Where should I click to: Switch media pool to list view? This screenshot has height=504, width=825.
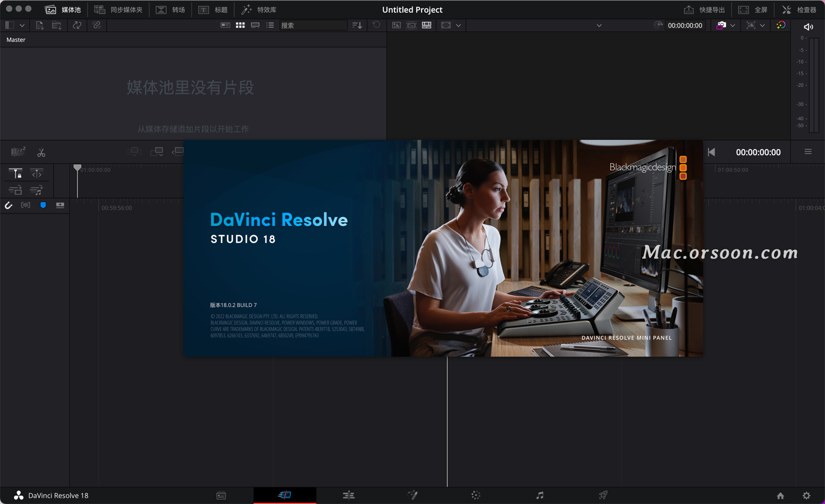pos(270,25)
